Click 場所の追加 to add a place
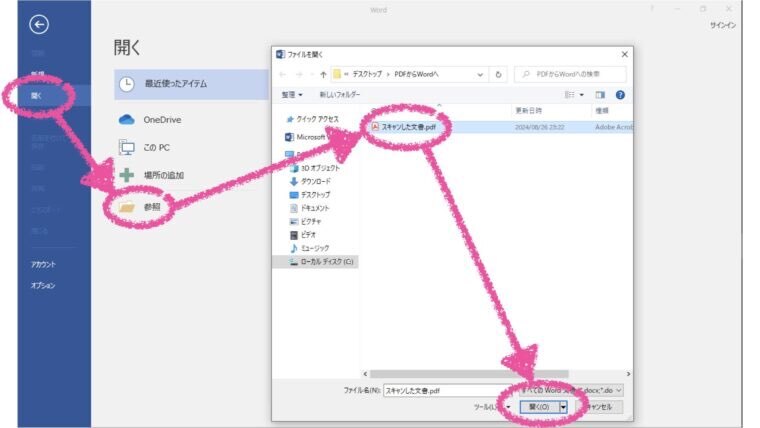The image size is (760, 428). coord(163,175)
